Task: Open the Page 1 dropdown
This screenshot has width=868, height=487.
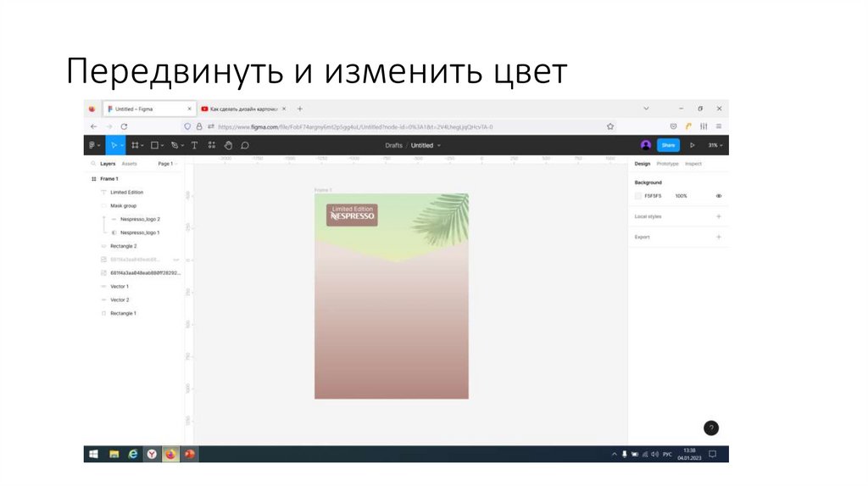Action: pyautogui.click(x=168, y=164)
